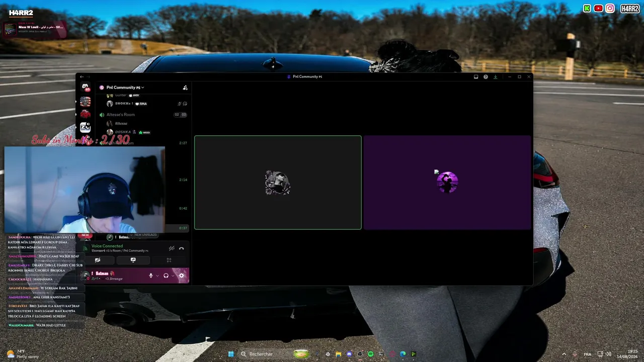Turn on camera in voice panel

click(x=98, y=260)
